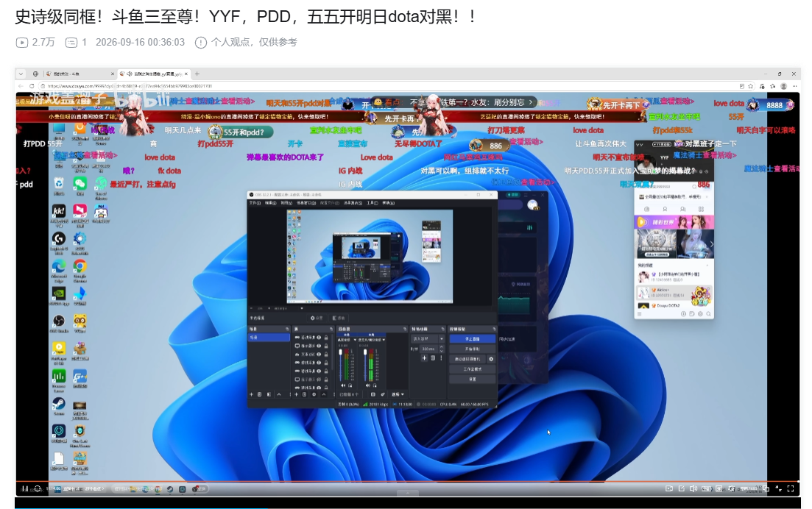This screenshot has width=812, height=509.
Task: Move source up with the Sources arrow
Action: tap(324, 394)
